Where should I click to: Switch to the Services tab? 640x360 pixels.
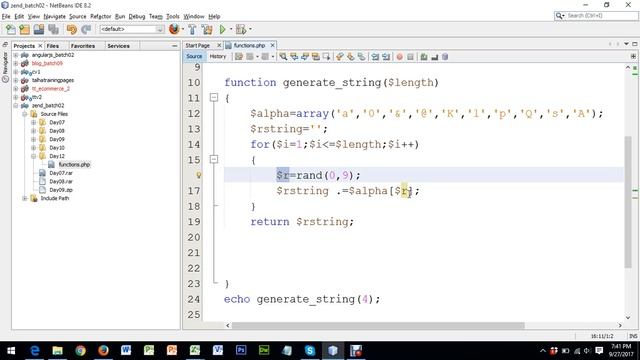tap(118, 46)
